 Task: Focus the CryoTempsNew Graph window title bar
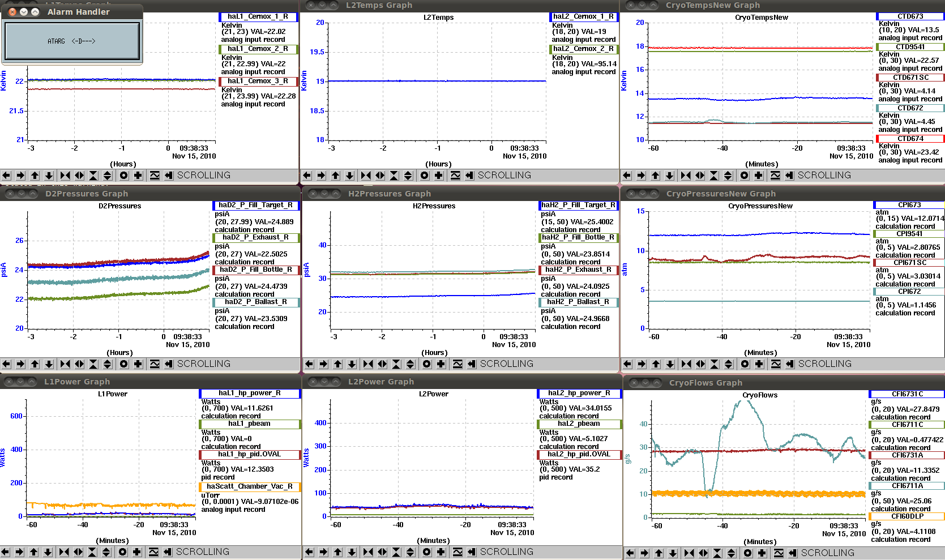click(782, 5)
